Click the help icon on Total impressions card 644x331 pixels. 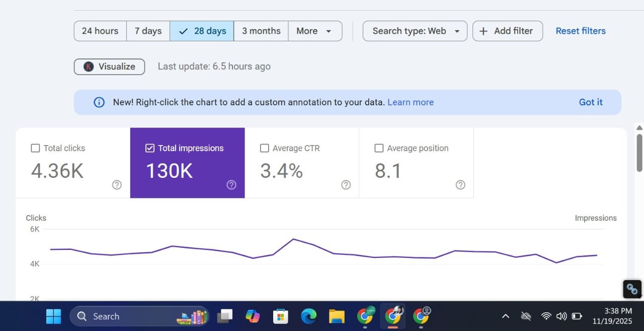[231, 185]
